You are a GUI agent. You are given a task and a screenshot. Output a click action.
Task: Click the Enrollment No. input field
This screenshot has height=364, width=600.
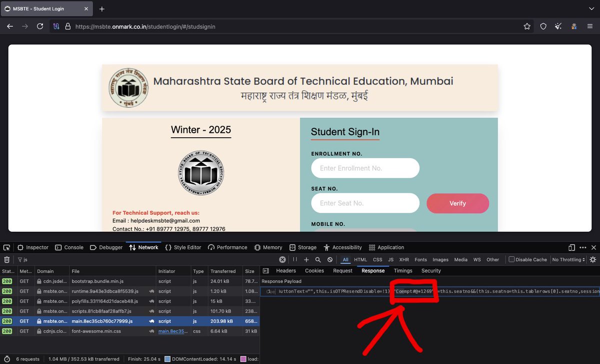coord(365,168)
